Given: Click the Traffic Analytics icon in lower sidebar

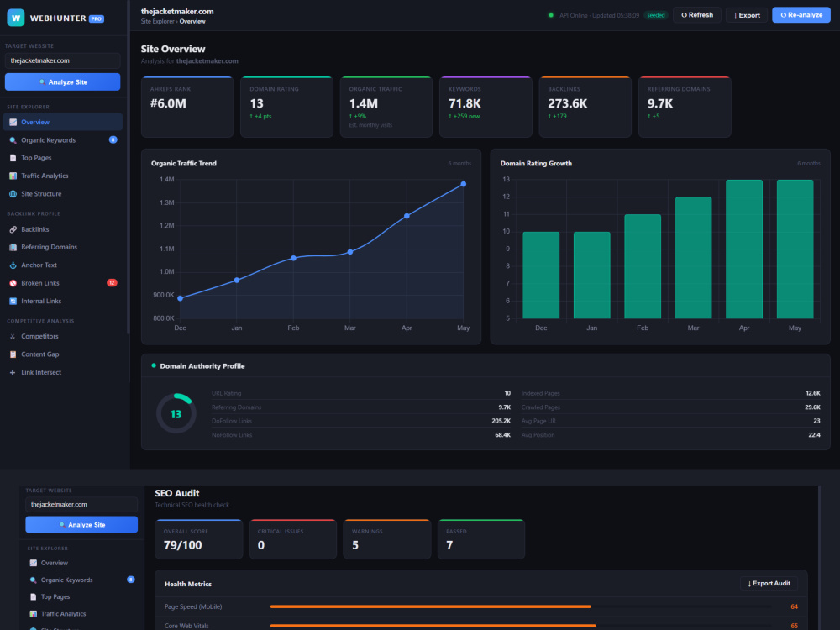Looking at the screenshot, I should pos(34,614).
